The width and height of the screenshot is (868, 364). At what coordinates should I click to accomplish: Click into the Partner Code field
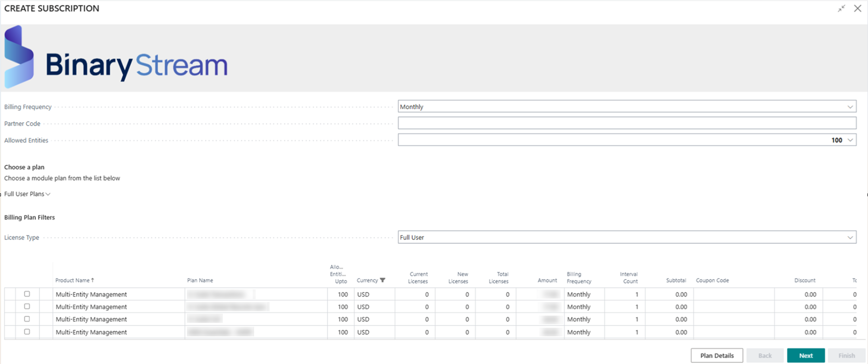coord(627,123)
